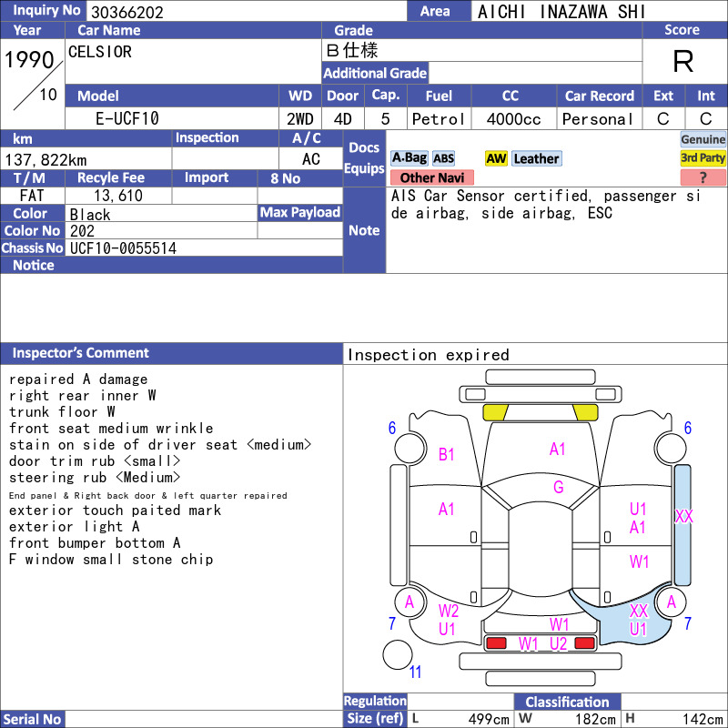This screenshot has height=728, width=728.
Task: Select the yellow 3rd Party legend badge
Action: click(703, 158)
